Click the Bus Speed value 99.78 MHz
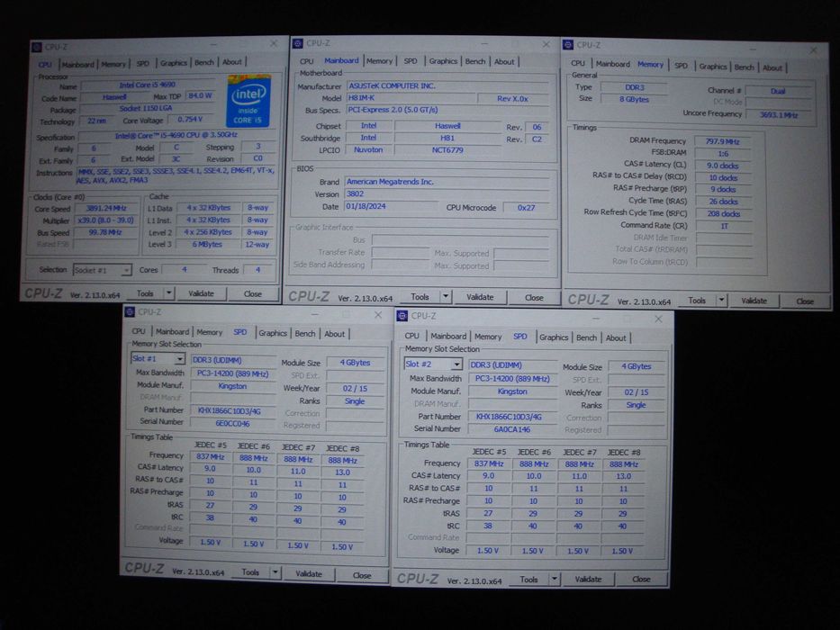The image size is (840, 630). pos(106,232)
